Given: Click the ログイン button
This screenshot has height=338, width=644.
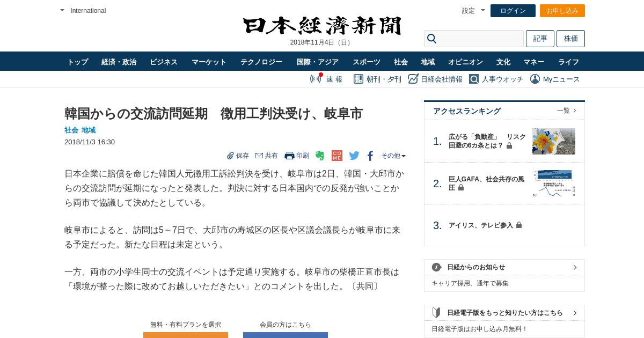Looking at the screenshot, I should click(513, 11).
